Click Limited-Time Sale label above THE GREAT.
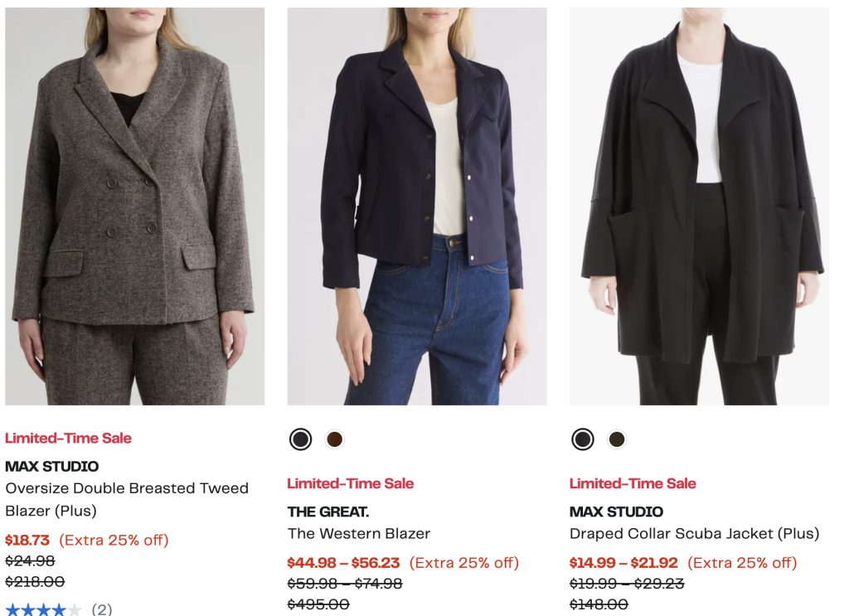This screenshot has height=616, width=849. [x=350, y=483]
